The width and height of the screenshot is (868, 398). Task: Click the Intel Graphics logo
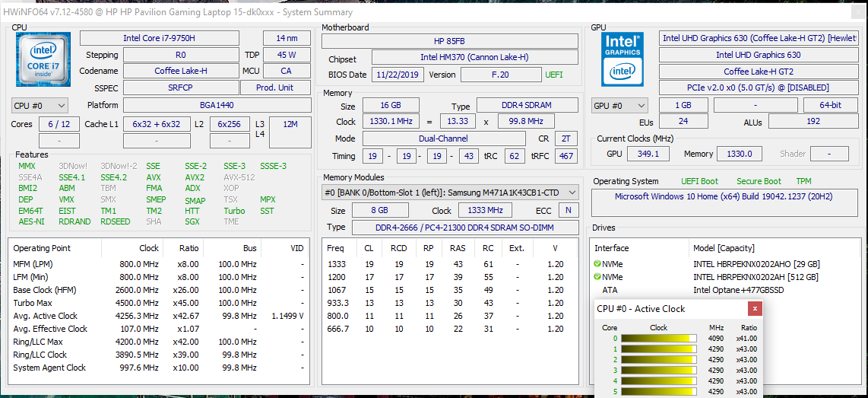point(624,59)
